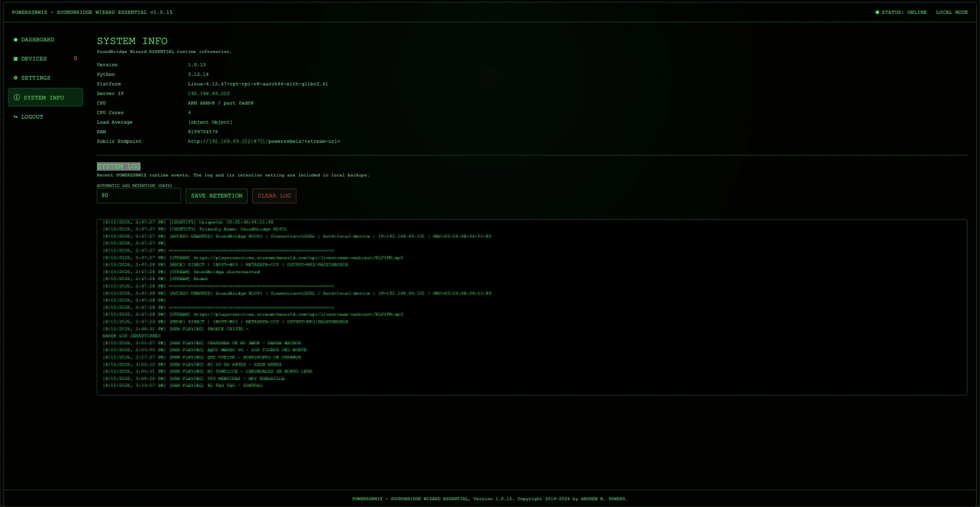Image resolution: width=980 pixels, height=507 pixels.
Task: Click the System Info page heading
Action: coord(132,41)
